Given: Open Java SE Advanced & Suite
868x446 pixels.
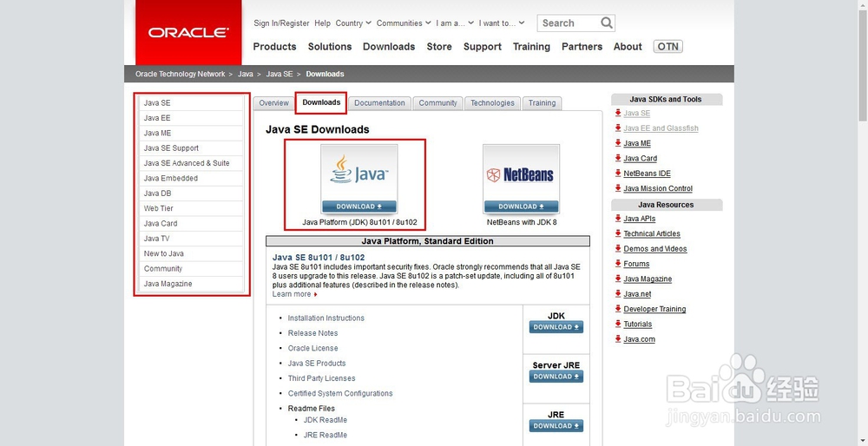Looking at the screenshot, I should 191,163.
